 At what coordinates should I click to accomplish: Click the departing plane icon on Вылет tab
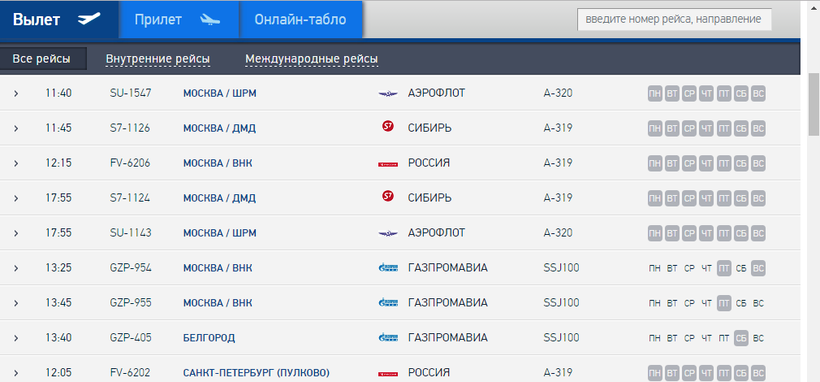click(89, 19)
